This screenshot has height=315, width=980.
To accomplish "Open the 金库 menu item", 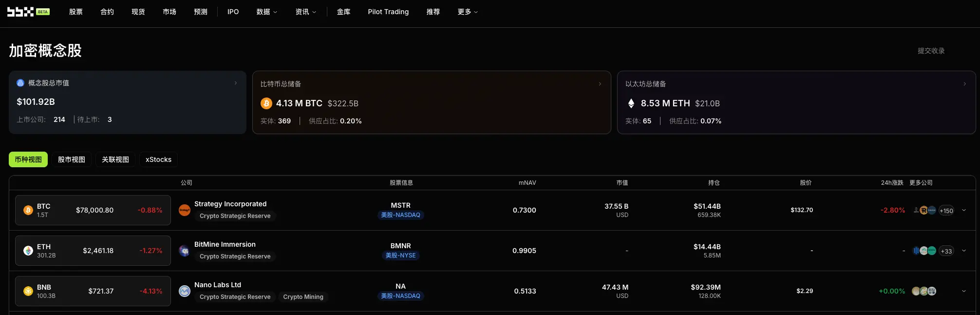I will [x=344, y=12].
